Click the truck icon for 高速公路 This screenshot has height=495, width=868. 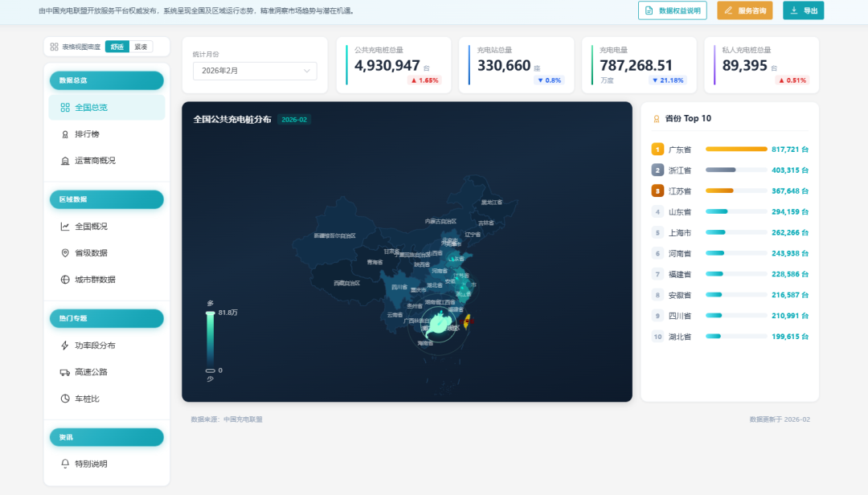[65, 372]
